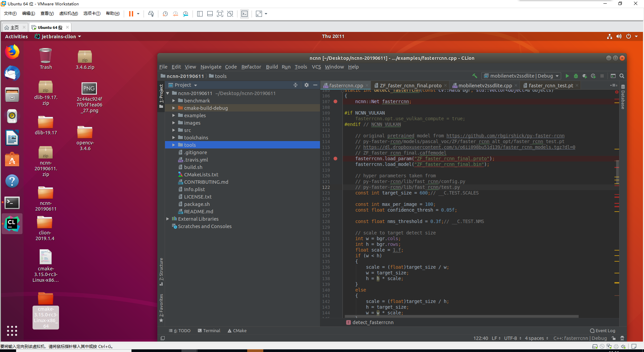This screenshot has height=352, width=644.
Task: Click the lock icon to toggle read-only mode
Action: click(613, 338)
